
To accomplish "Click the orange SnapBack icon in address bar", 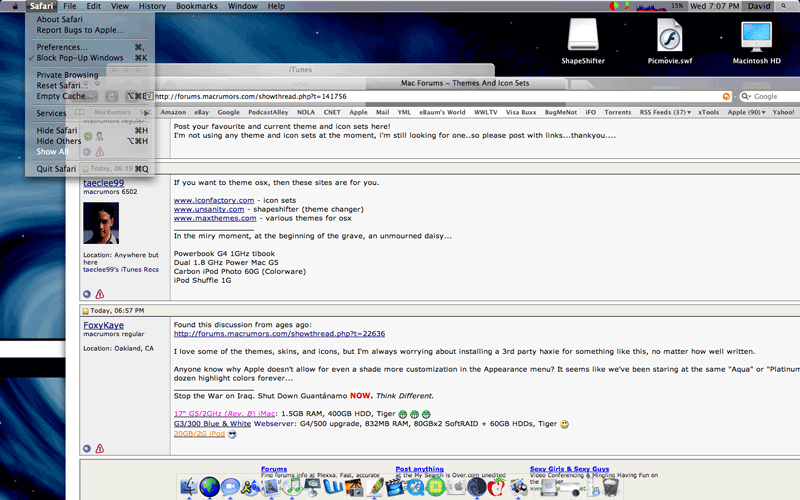I will click(x=726, y=96).
